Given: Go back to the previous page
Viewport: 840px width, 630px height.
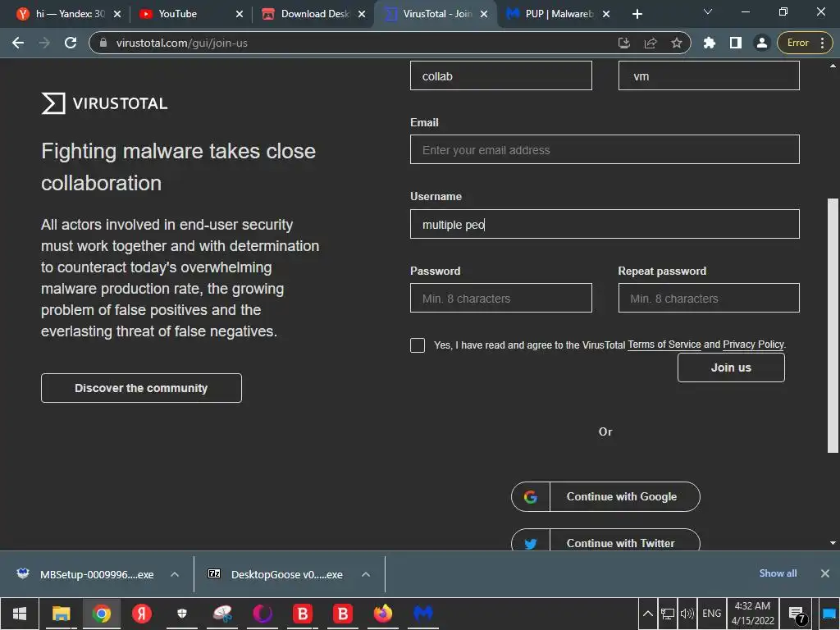Looking at the screenshot, I should coord(18,43).
